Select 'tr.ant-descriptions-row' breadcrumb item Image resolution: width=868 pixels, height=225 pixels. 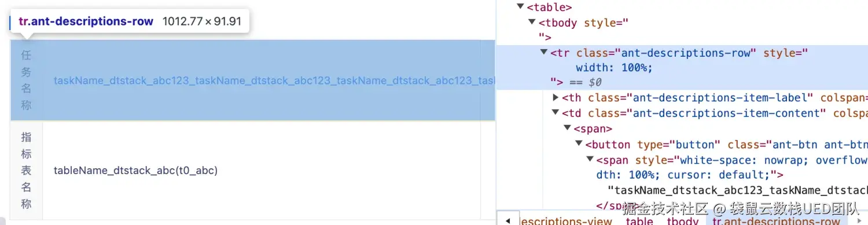[775, 221]
